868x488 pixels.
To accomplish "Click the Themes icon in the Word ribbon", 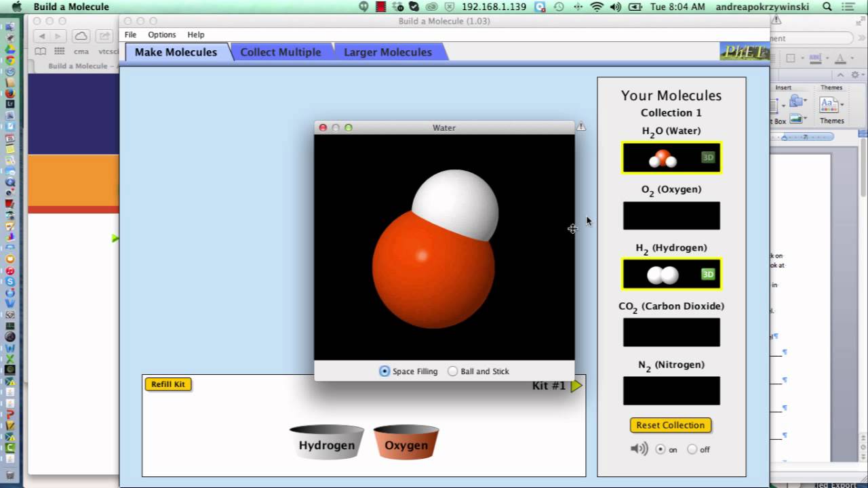I will point(827,104).
